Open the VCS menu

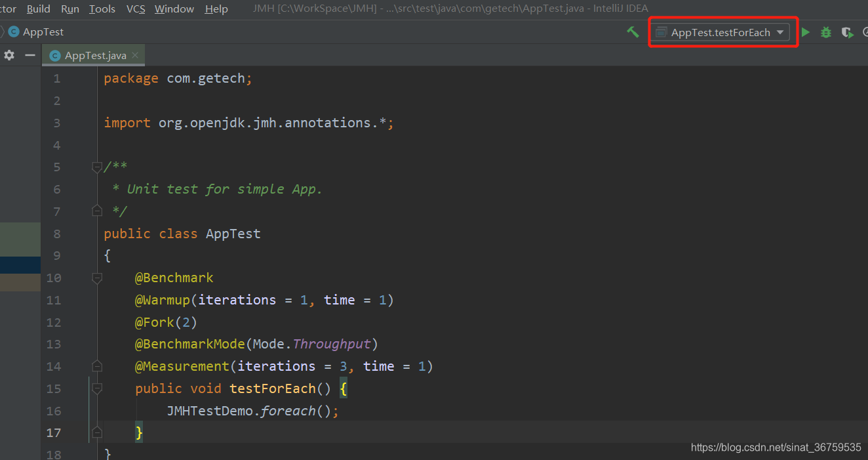[x=136, y=9]
